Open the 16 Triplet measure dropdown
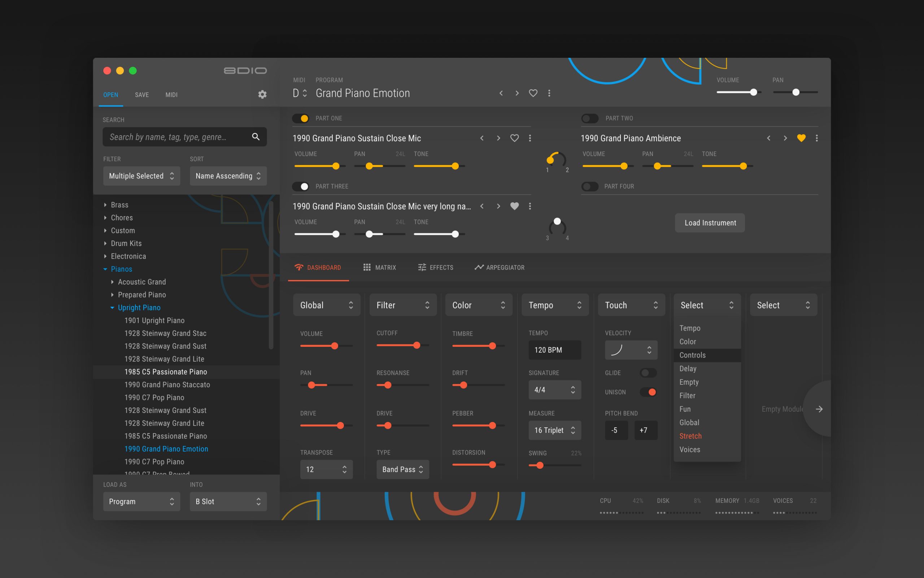The height and width of the screenshot is (578, 924). point(555,430)
